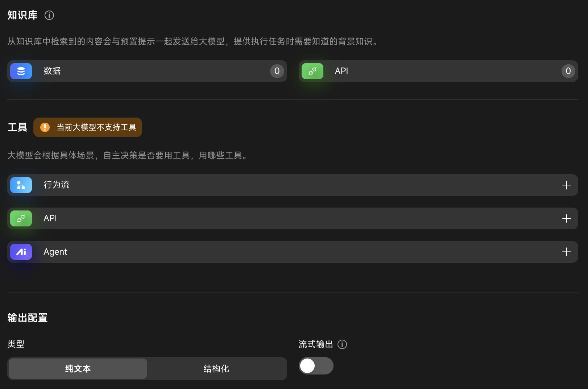Click the 数据 count badge showing 0
Image resolution: width=588 pixels, height=389 pixels.
277,71
